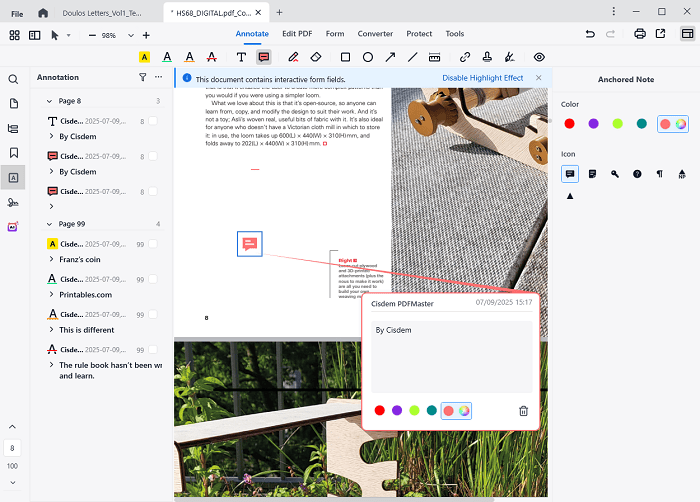Open the bookmarks sidebar panel
The image size is (700, 502).
pyautogui.click(x=14, y=153)
